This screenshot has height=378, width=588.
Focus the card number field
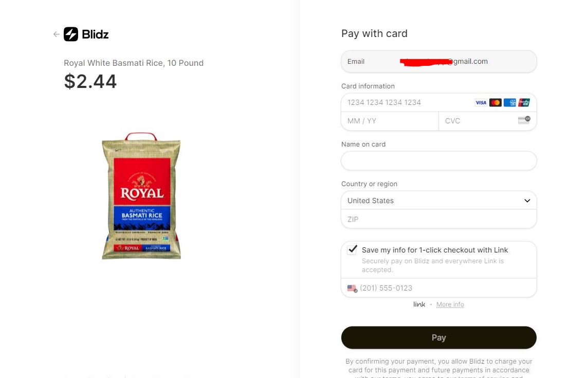(406, 102)
